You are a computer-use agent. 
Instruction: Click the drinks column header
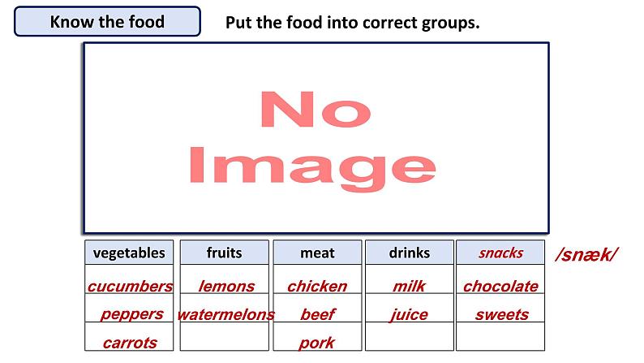pyautogui.click(x=410, y=253)
